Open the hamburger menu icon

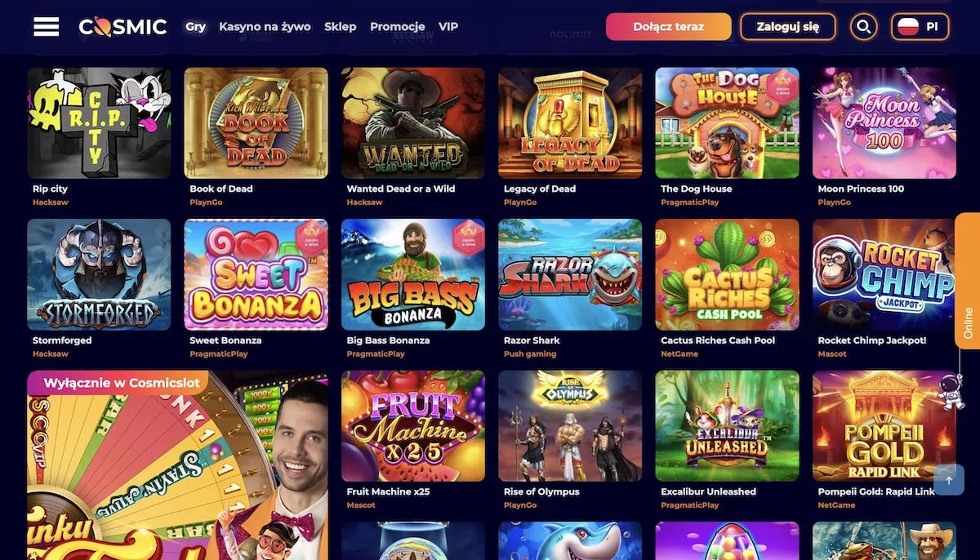(46, 27)
